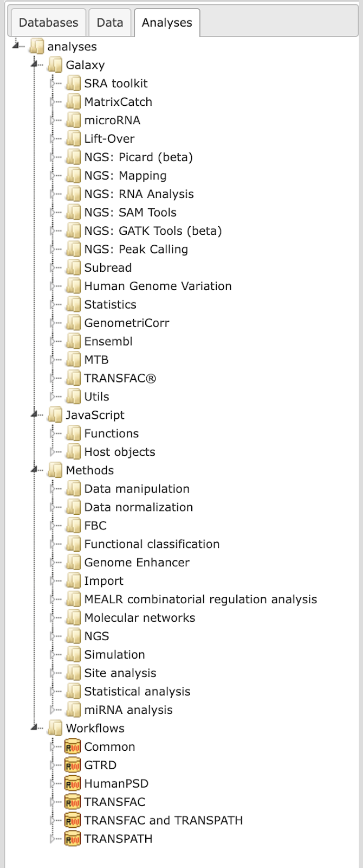Switch to the Data tab
The height and width of the screenshot is (868, 363).
110,23
